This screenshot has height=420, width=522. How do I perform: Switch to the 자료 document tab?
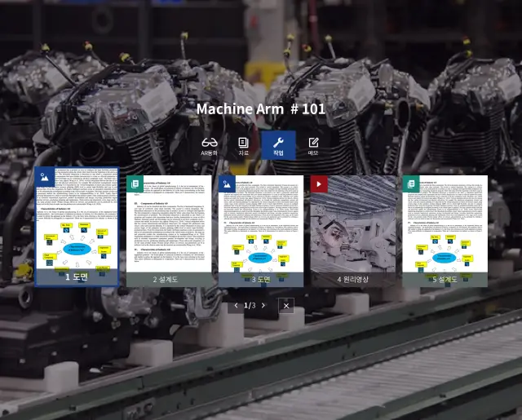244,146
